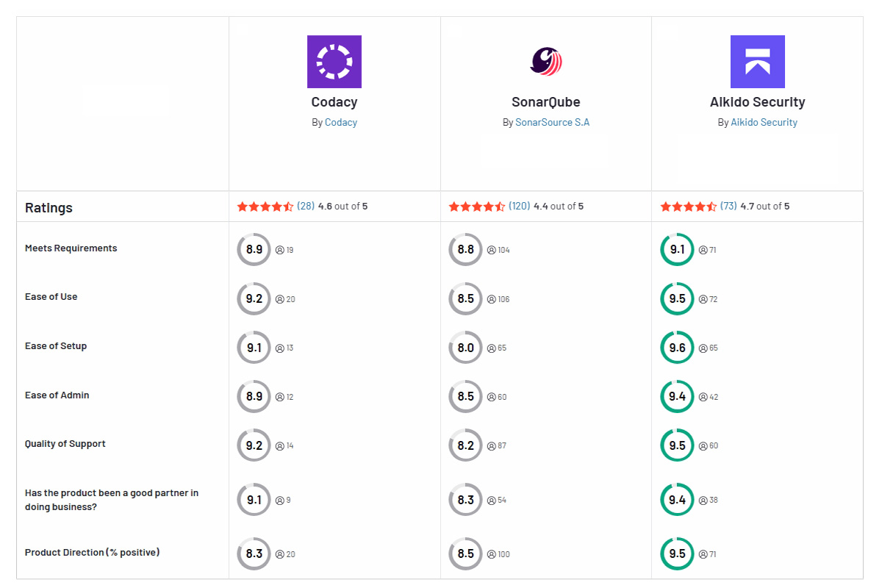This screenshot has height=588, width=882.
Task: Click SonarQube's '4.4 out of 5' rating text
Action: (x=559, y=207)
